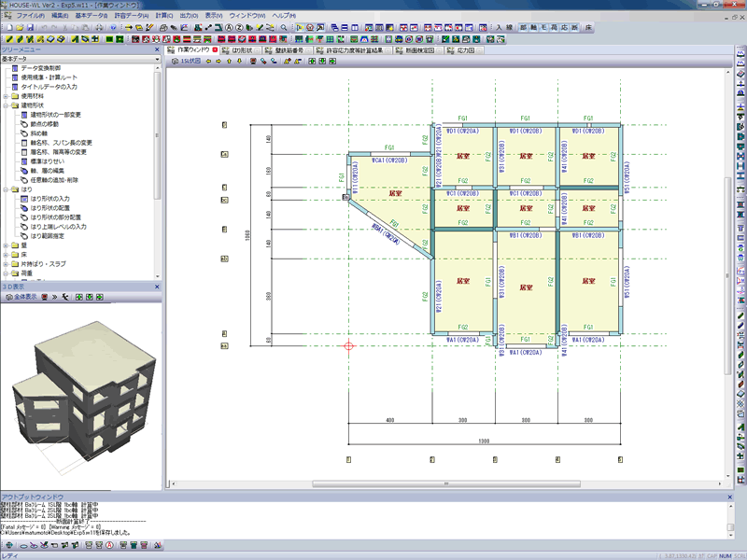Screen dimensions: 747x560
Task: Expand the 使用材料 folder in tree
Action: 6,96
